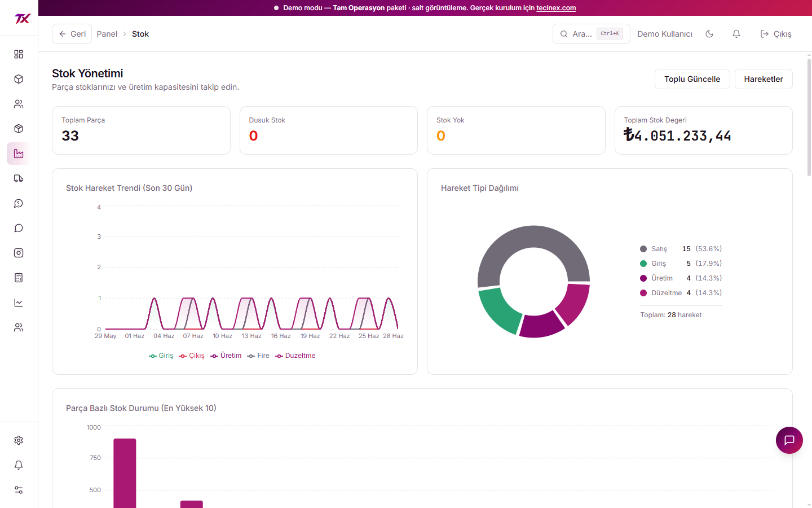
Task: Click the Demo Kullanıcı user name
Action: tap(665, 34)
